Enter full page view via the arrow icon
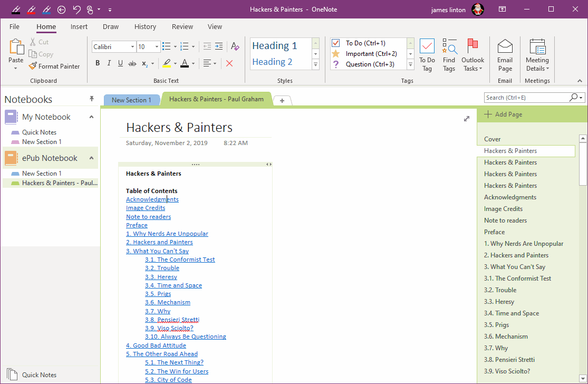This screenshot has width=588, height=384. [x=466, y=119]
